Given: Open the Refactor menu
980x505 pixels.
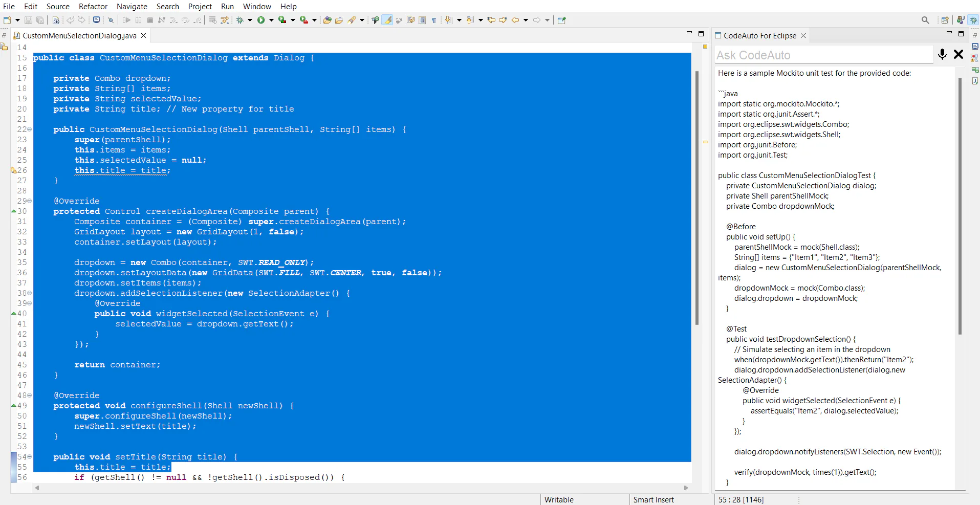Looking at the screenshot, I should point(93,6).
